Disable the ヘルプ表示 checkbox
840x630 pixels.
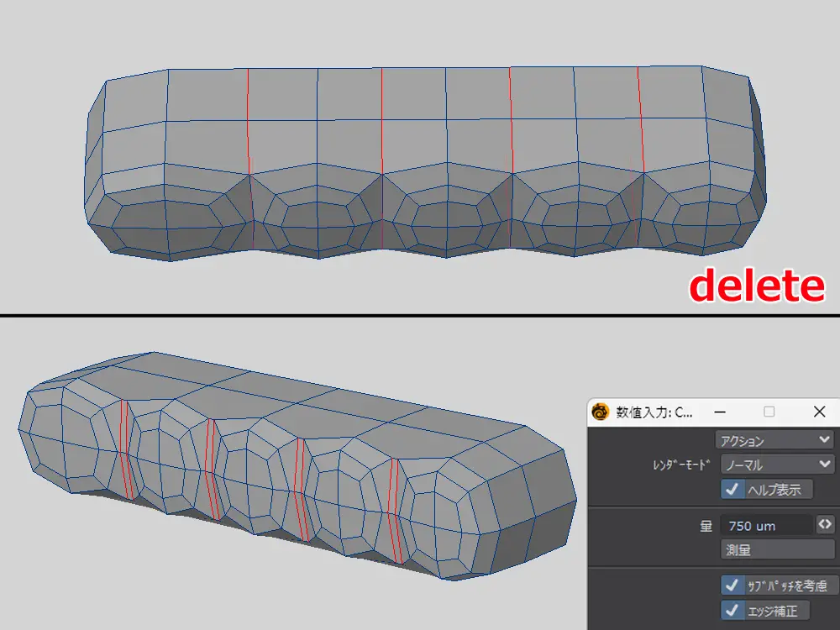click(x=732, y=489)
